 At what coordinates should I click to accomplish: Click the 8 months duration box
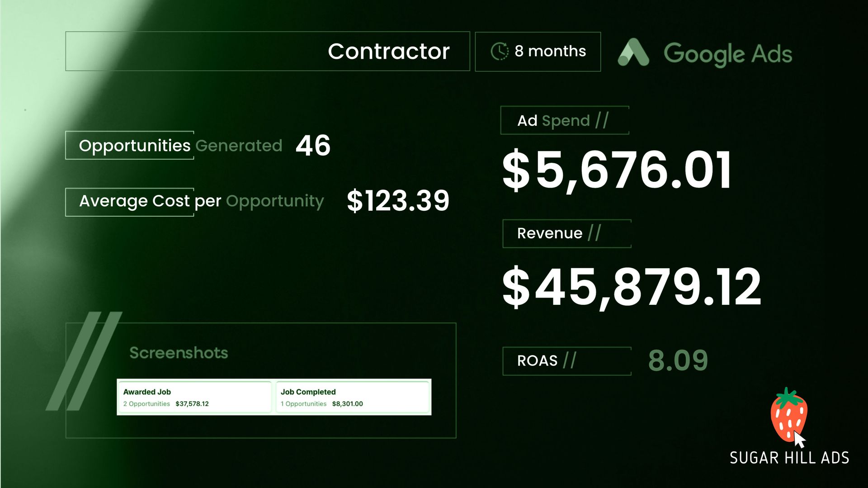tap(538, 52)
